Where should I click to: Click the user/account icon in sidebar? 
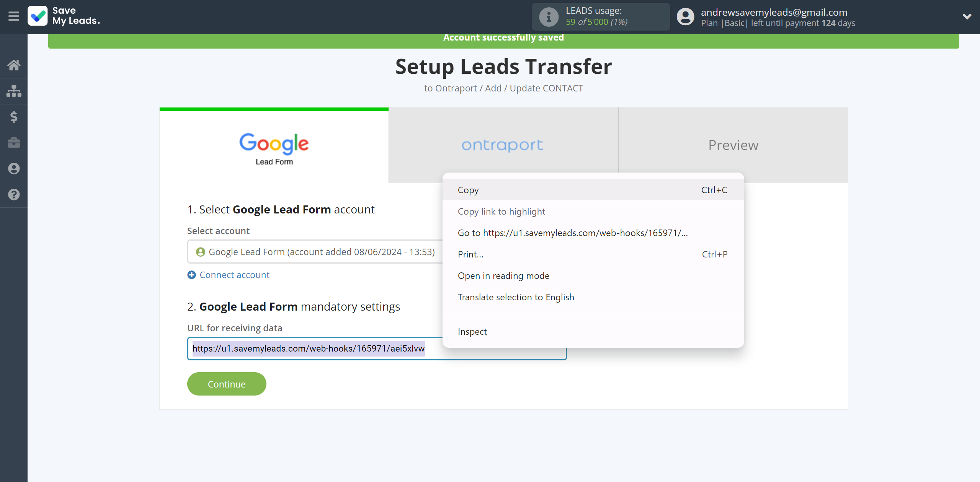[x=14, y=169]
